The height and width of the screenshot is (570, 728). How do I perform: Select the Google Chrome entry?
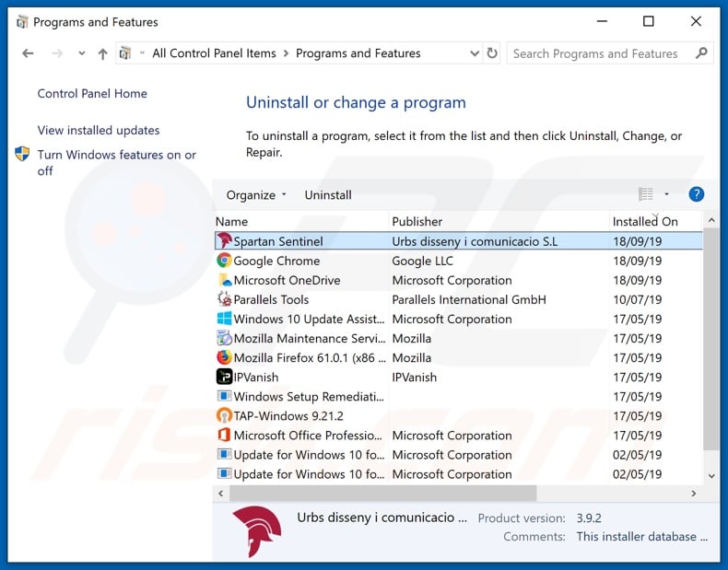click(276, 261)
